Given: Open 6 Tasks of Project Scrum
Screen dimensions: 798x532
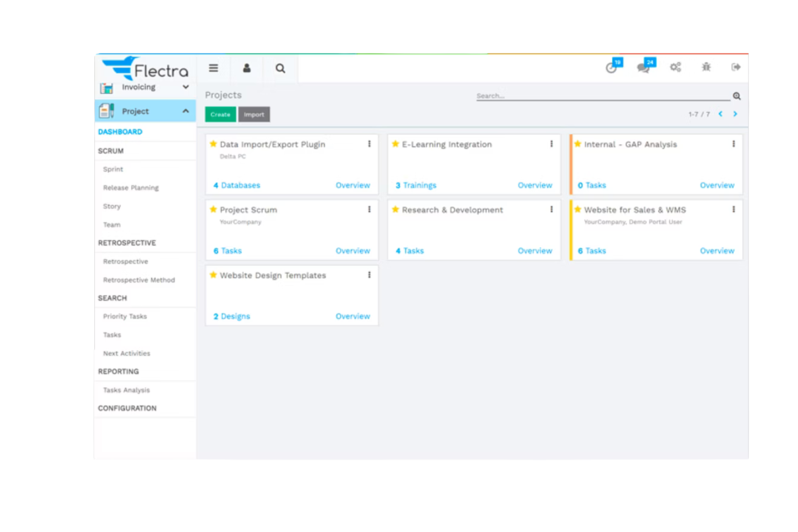Looking at the screenshot, I should point(228,251).
